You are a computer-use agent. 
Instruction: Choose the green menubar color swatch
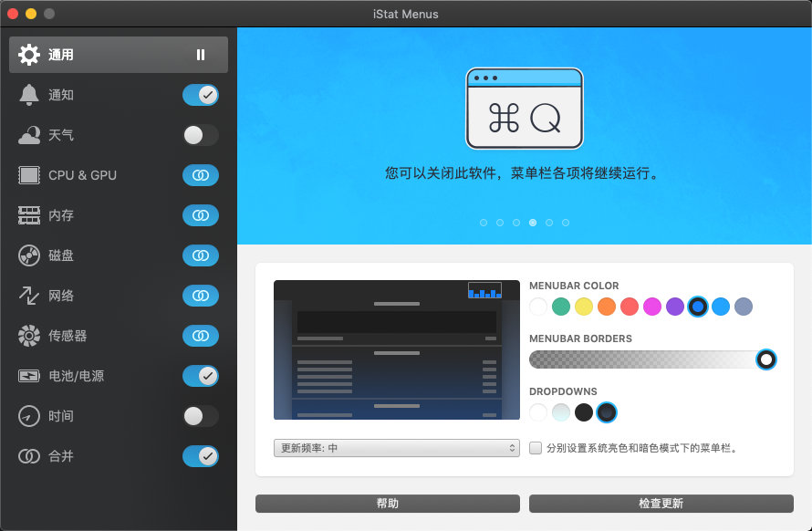[x=561, y=307]
